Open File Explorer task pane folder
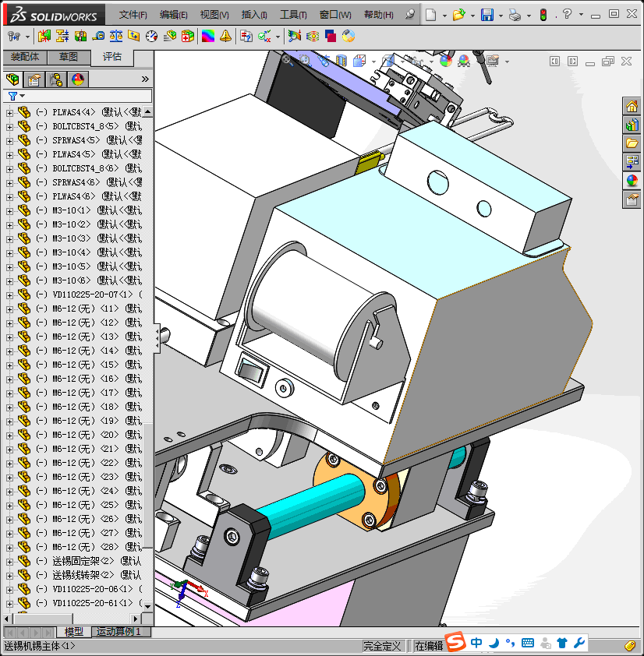 pos(632,143)
